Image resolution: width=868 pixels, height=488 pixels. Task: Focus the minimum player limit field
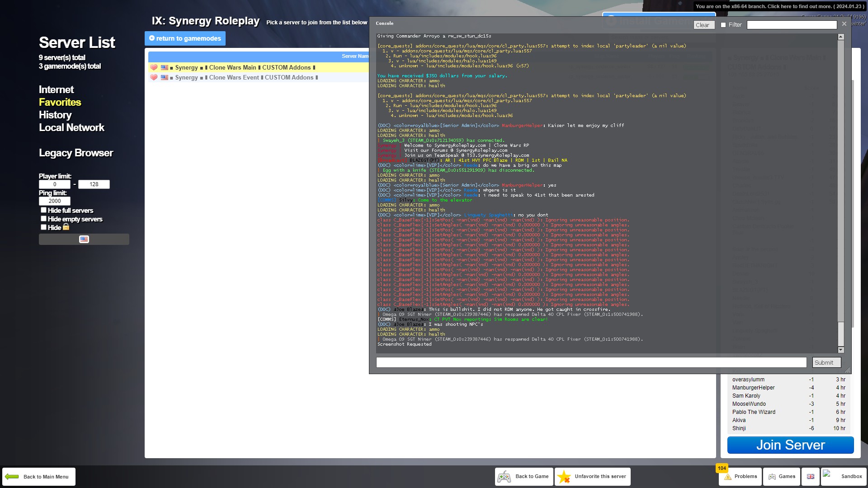[55, 184]
